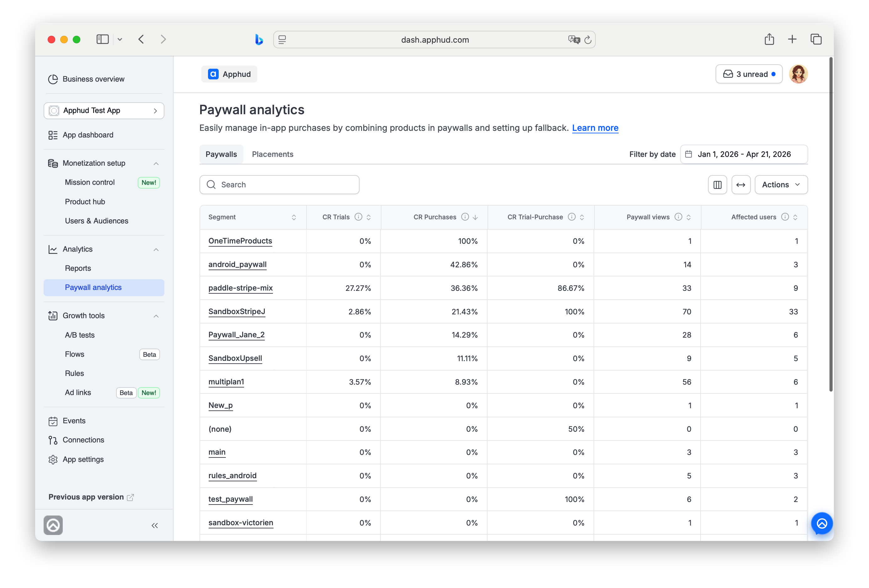Open OneTimeProducts paywall link
Screen dimensions: 869x588
(240, 241)
